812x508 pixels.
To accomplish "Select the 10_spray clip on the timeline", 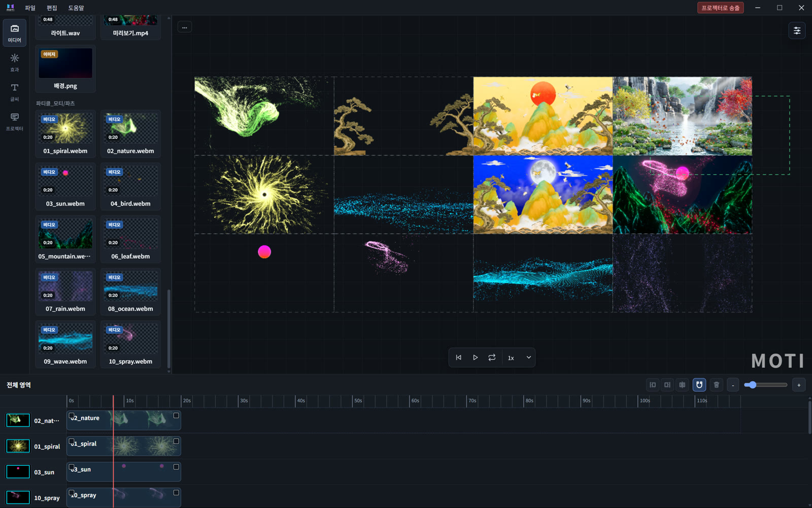I will [124, 497].
